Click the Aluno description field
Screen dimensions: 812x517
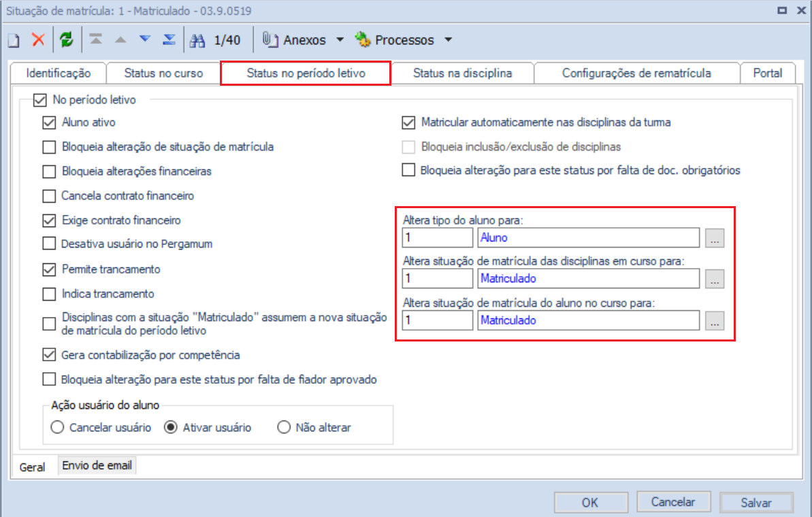coord(588,238)
